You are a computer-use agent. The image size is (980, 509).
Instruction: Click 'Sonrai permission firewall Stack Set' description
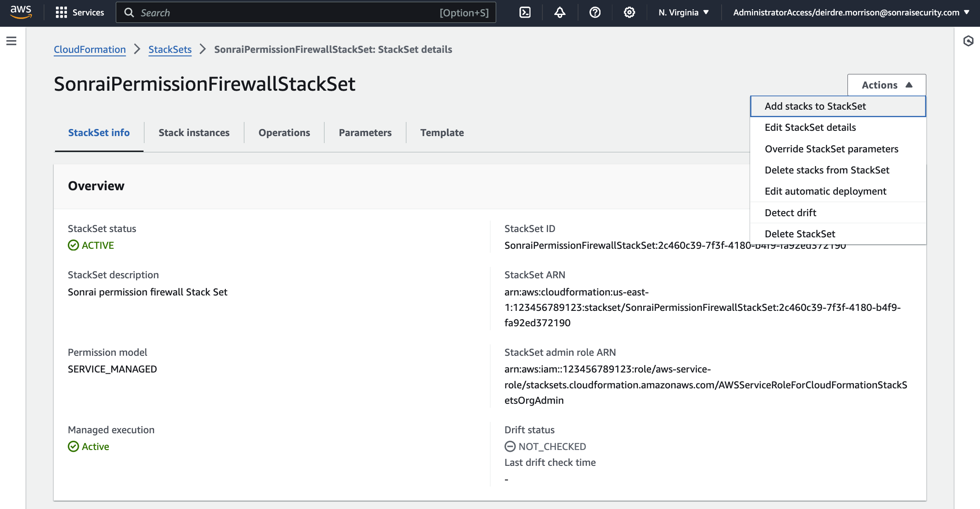(147, 292)
